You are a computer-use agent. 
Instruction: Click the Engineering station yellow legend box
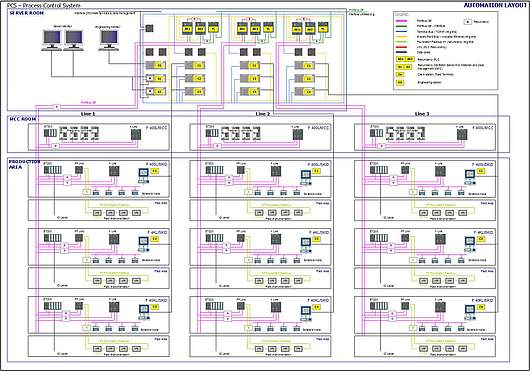pos(400,82)
